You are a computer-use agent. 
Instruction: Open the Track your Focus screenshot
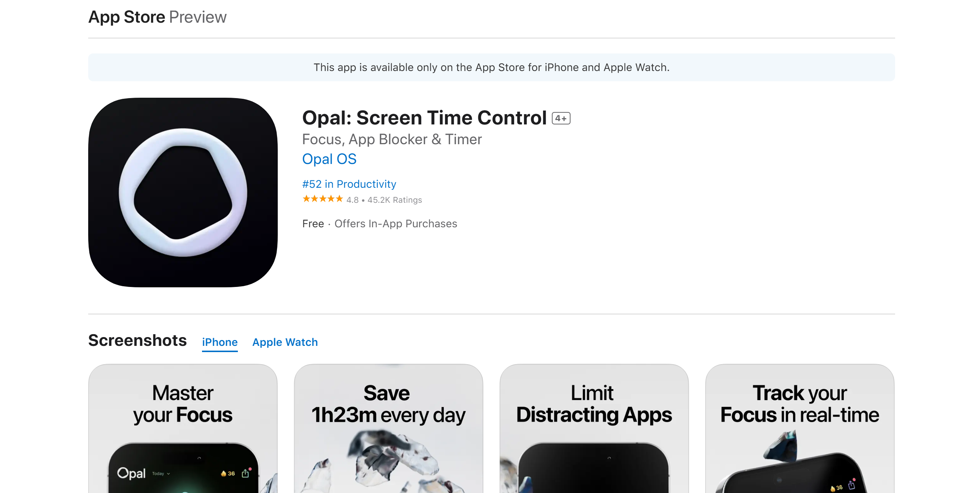click(800, 429)
